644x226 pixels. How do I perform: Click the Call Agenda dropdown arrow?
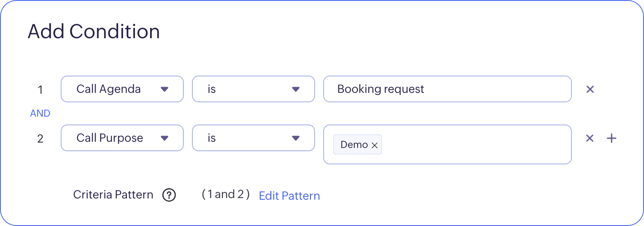[164, 89]
